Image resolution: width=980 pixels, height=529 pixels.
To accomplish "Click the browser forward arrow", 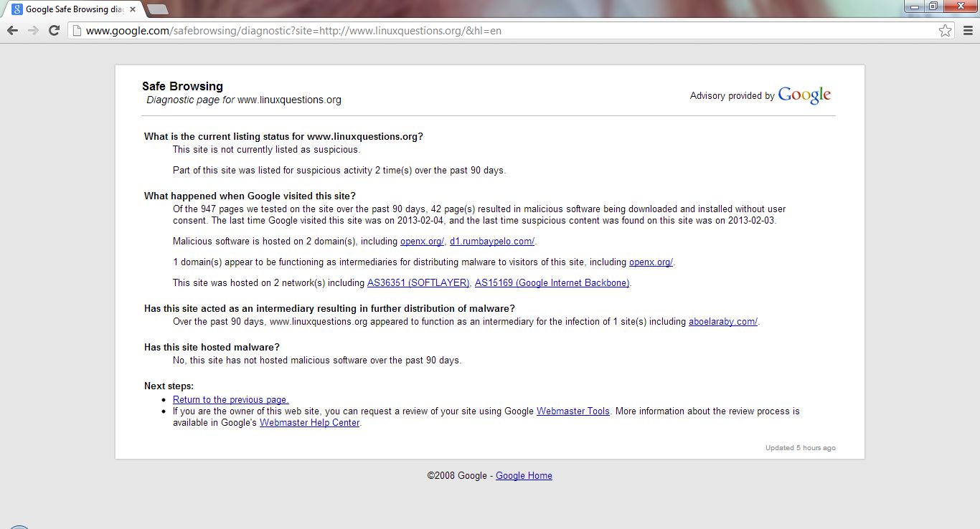I will (x=33, y=30).
